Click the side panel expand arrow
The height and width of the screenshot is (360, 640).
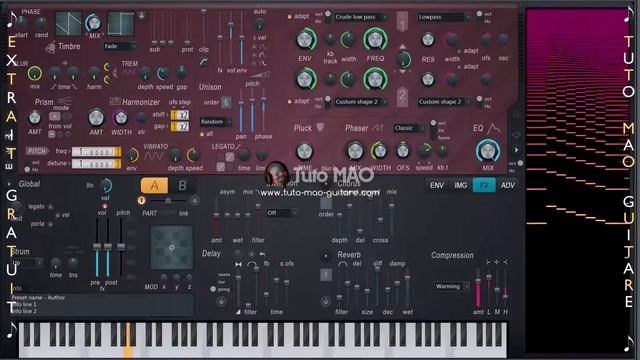pos(516,150)
